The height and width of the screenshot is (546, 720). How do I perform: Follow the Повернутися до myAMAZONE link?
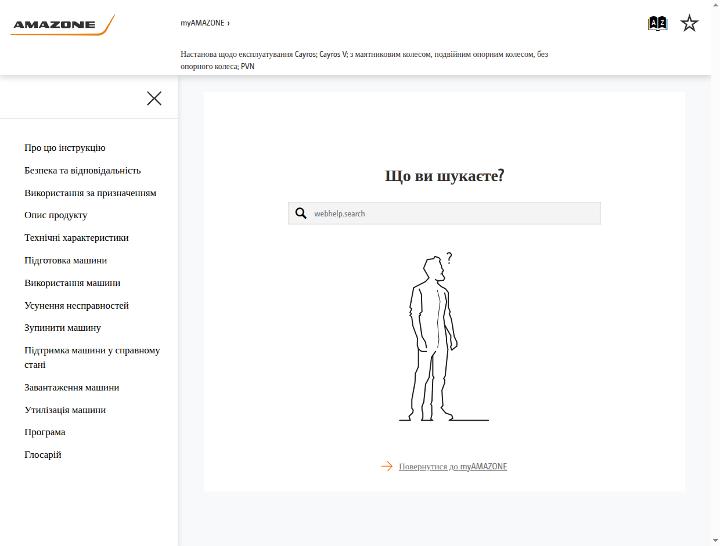[453, 467]
